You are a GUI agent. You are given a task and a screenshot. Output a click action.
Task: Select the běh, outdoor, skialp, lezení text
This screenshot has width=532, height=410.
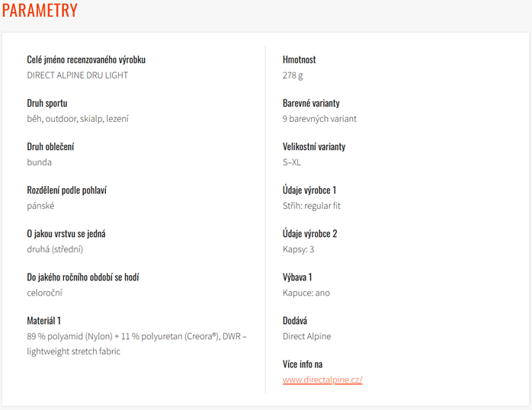[78, 119]
